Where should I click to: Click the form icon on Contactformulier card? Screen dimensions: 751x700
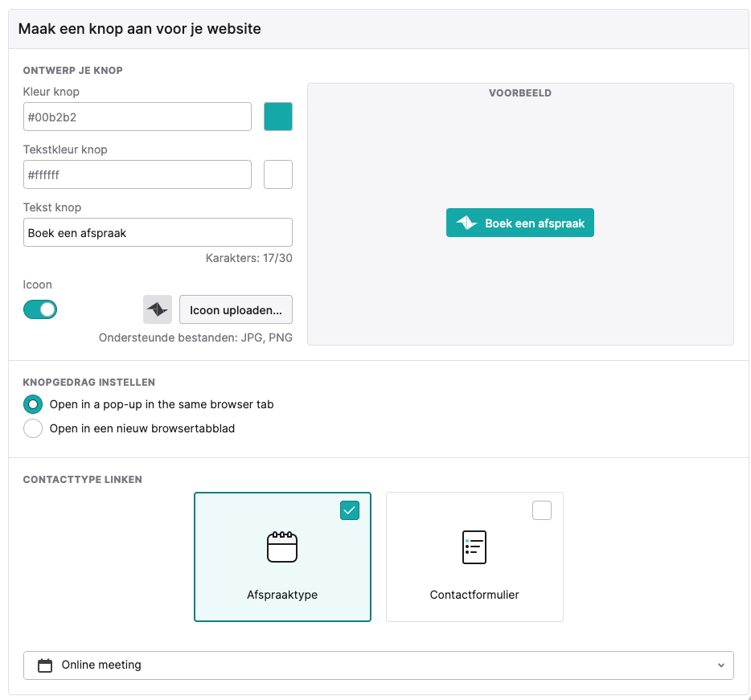click(x=474, y=546)
